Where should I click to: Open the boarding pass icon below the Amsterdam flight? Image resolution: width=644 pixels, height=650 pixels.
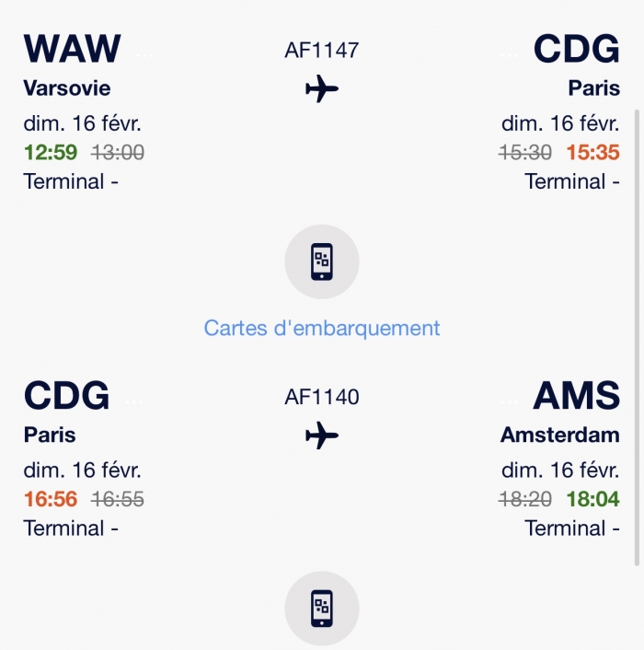pyautogui.click(x=321, y=609)
